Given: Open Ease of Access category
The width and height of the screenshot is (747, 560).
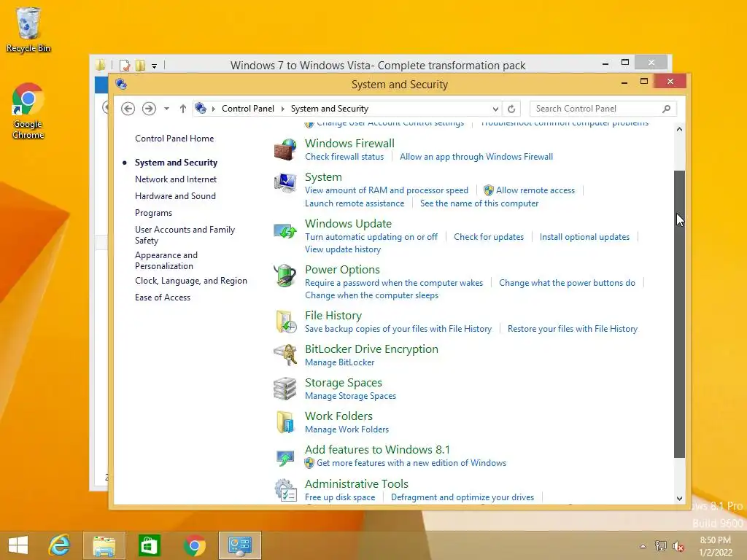Looking at the screenshot, I should 163,297.
